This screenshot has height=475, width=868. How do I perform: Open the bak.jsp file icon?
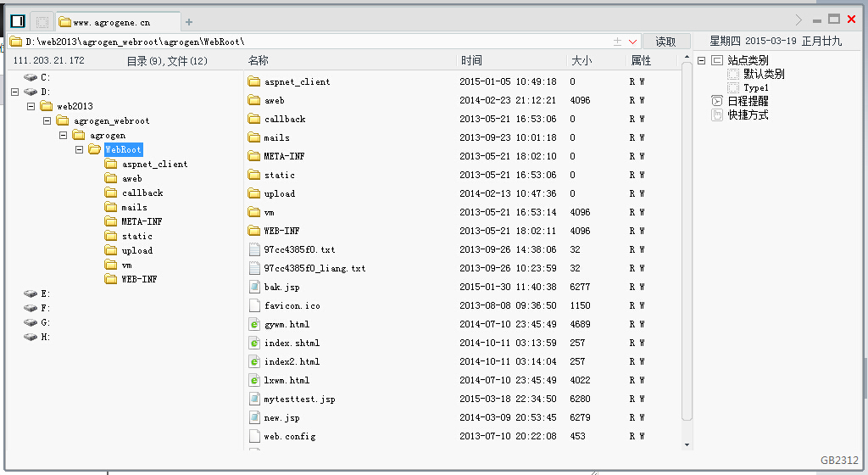pyautogui.click(x=254, y=287)
